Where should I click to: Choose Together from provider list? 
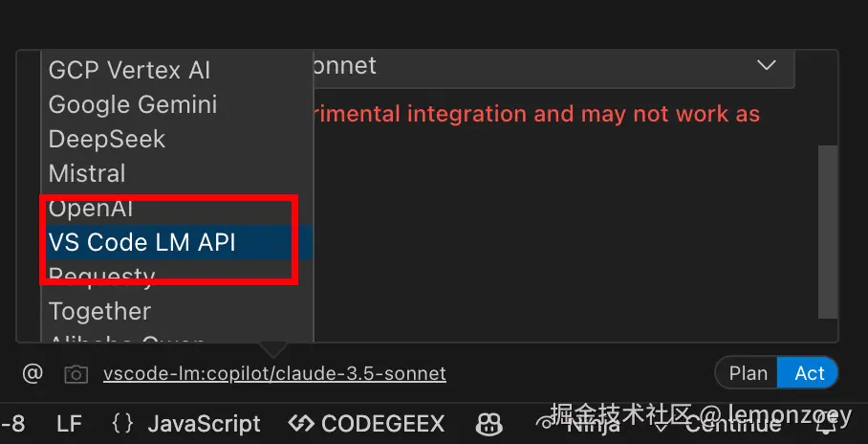(x=99, y=311)
